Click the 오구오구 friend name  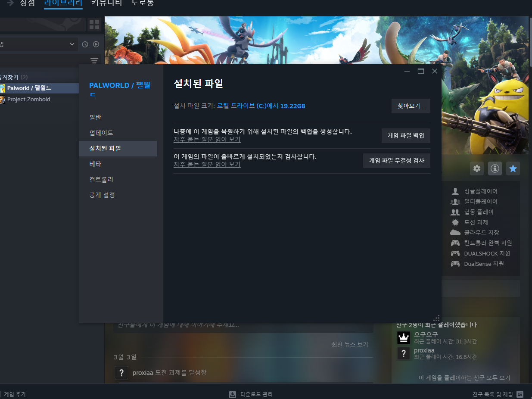(426, 335)
